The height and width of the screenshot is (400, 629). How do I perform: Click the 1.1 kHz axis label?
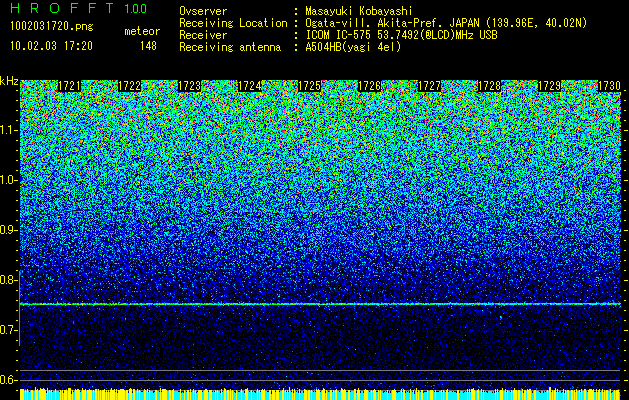click(8, 130)
